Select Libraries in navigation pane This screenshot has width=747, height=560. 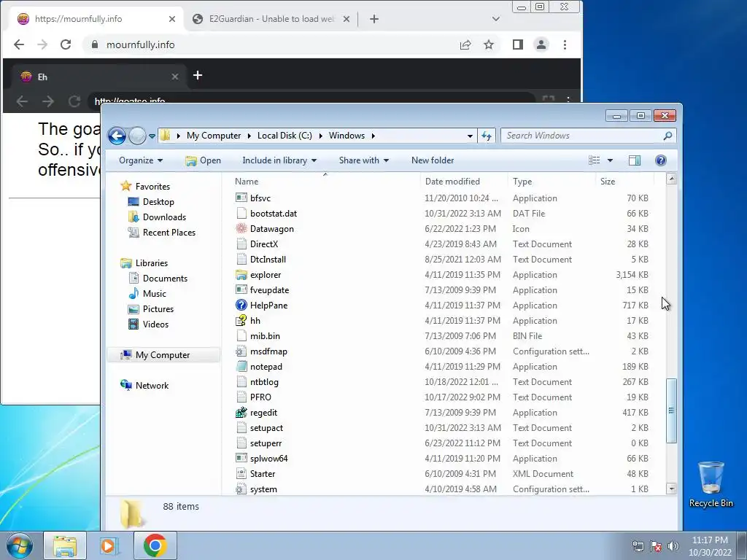[x=152, y=262]
